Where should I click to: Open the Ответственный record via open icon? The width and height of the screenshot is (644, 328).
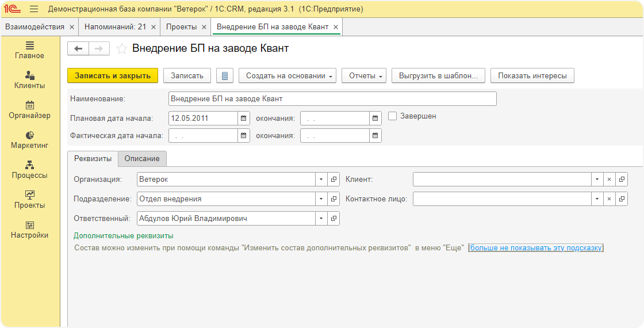coord(333,219)
